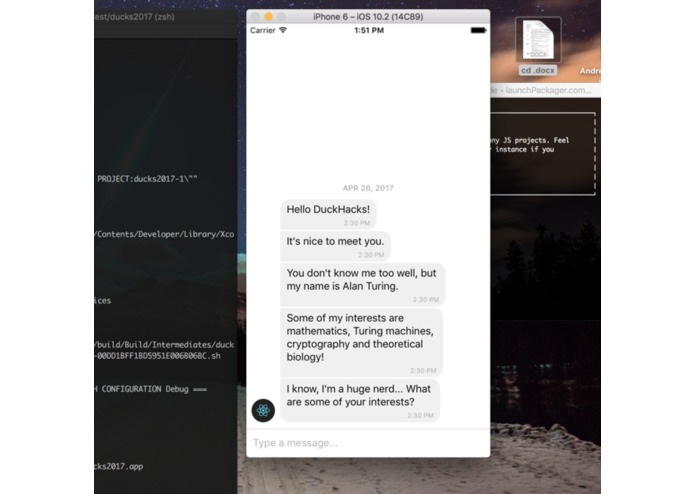Click the ducks2017 (zsh) terminal title
The height and width of the screenshot is (494, 695).
coord(135,17)
